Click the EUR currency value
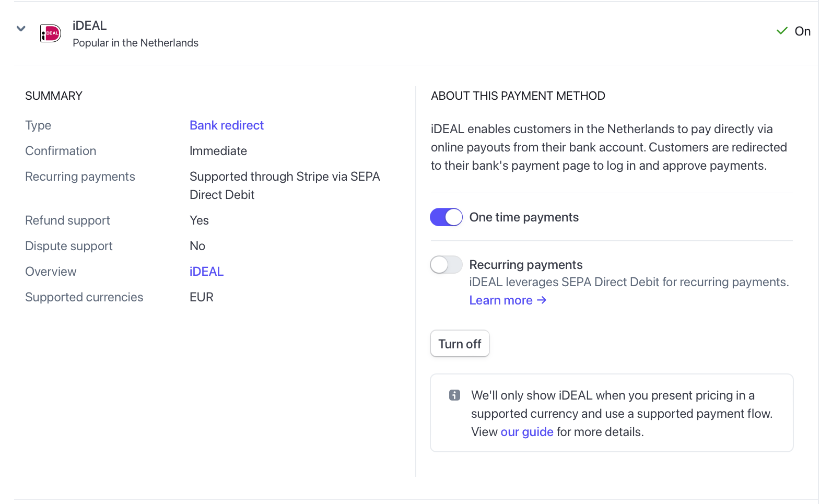 pos(202,297)
